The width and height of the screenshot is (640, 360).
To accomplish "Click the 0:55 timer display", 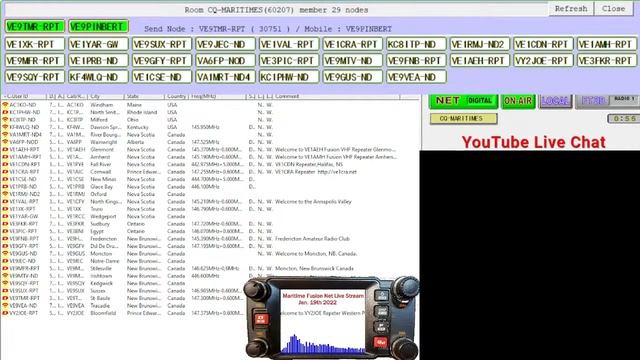I will 623,118.
